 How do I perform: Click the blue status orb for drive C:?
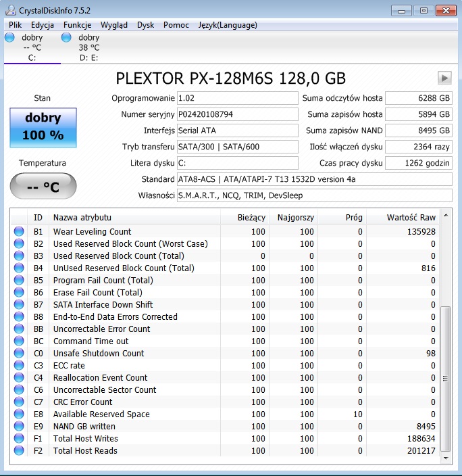[9, 37]
